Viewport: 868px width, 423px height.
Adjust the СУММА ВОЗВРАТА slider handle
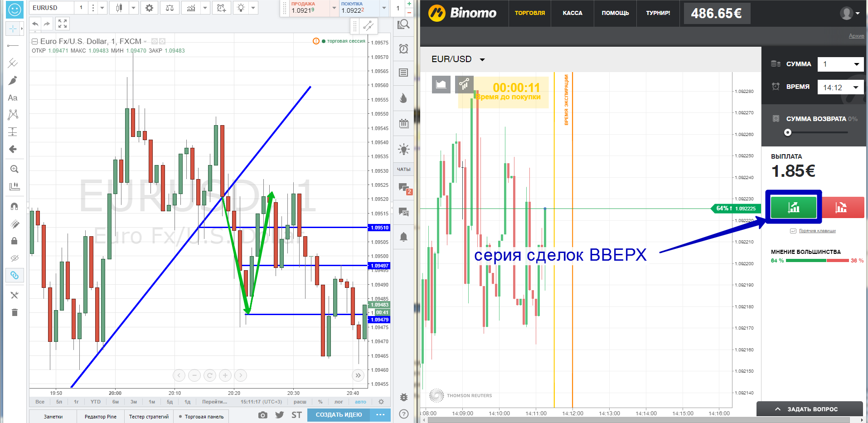click(x=788, y=132)
